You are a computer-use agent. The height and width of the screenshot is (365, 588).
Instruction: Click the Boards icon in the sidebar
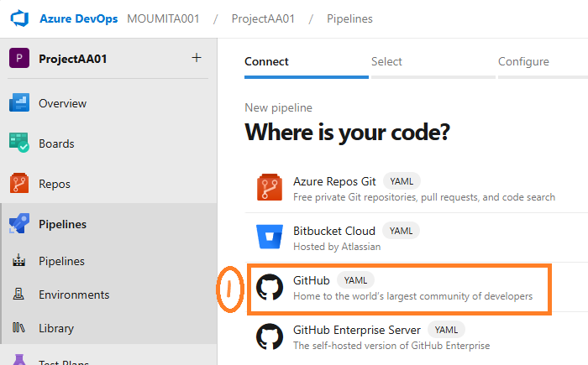click(x=19, y=143)
